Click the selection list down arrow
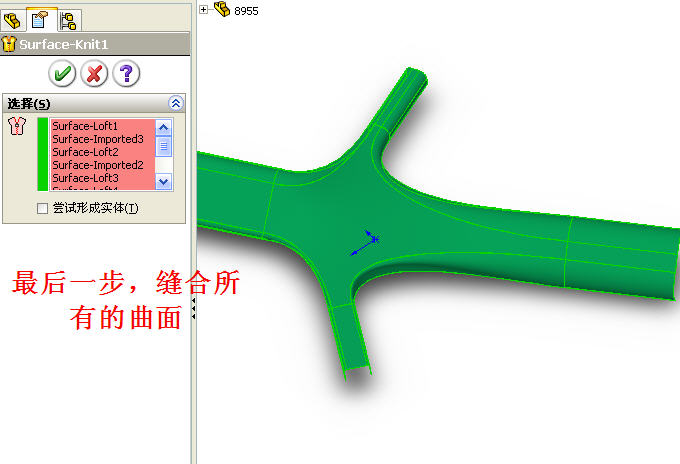The image size is (680, 464). 163,181
